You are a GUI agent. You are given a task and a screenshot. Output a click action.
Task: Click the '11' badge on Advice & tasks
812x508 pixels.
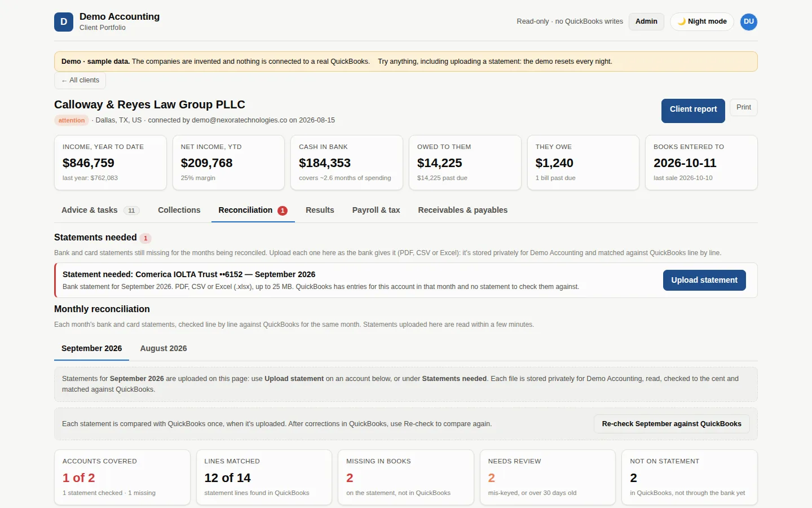click(x=131, y=211)
